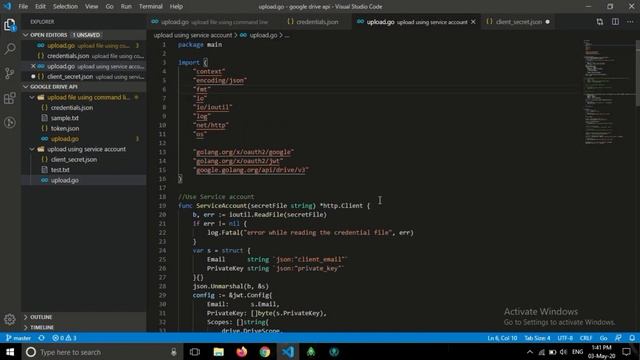Viewport: 640px width, 360px height.
Task: Open the Edit menu
Action: click(40, 7)
